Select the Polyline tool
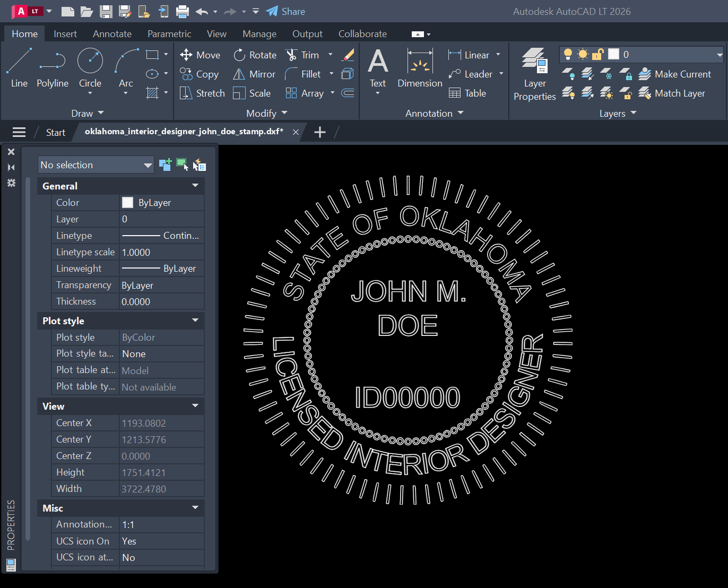Viewport: 728px width, 588px height. (53, 67)
